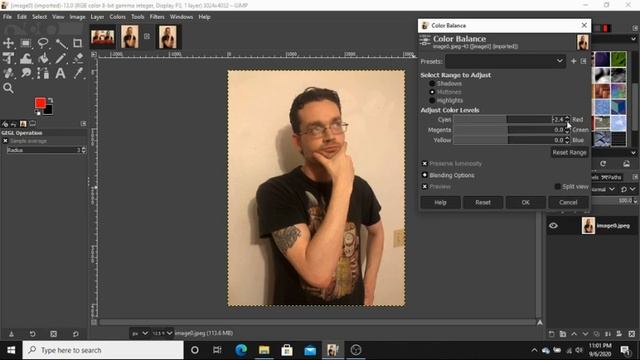Image resolution: width=640 pixels, height=360 pixels.
Task: Show hidden system tray icons chevron
Action: click(x=534, y=350)
